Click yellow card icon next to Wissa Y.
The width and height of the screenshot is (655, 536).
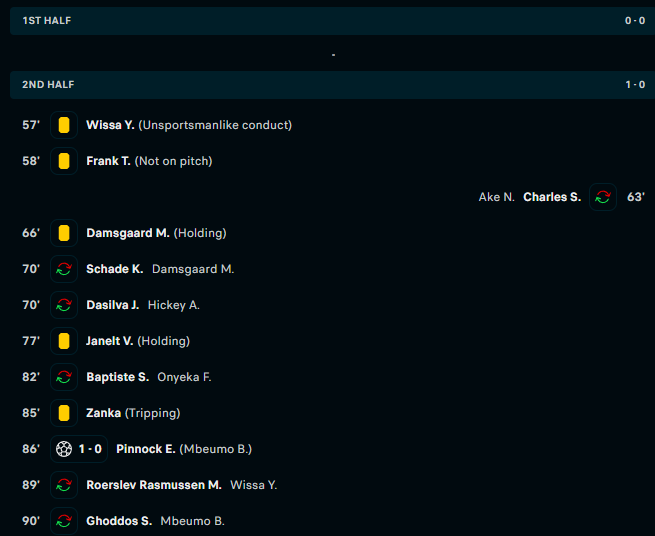64,125
